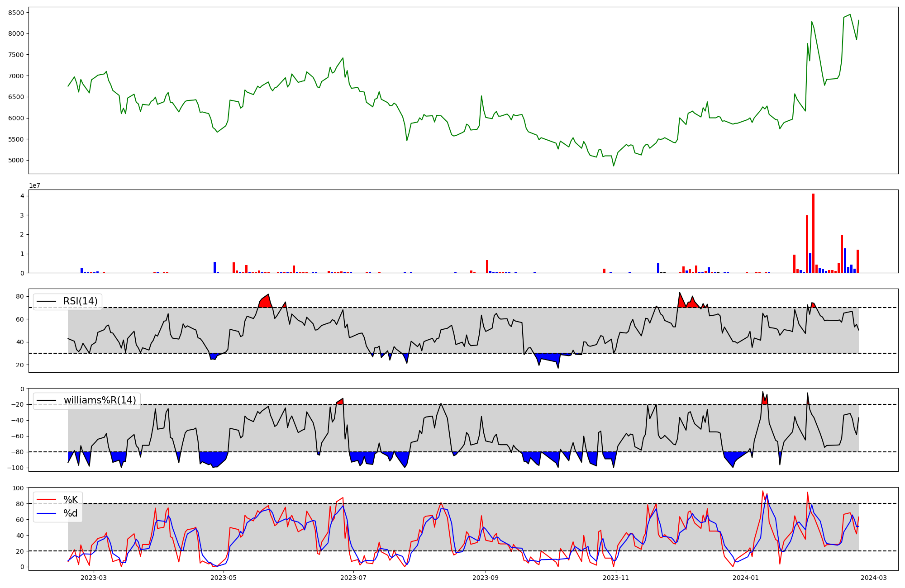Image resolution: width=905 pixels, height=588 pixels.
Task: Click the 8500 price axis label
Action: [16, 13]
